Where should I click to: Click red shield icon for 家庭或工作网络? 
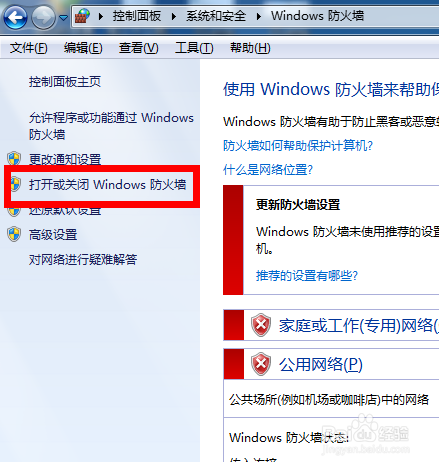(x=261, y=325)
